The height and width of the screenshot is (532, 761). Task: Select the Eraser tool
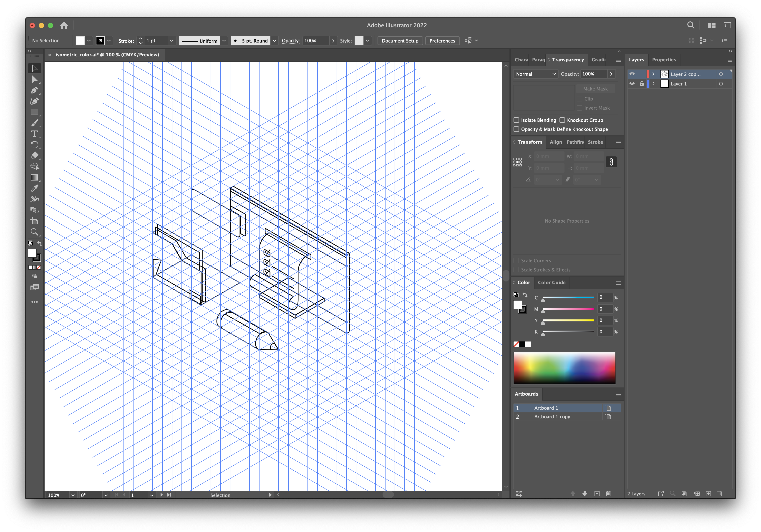click(35, 156)
